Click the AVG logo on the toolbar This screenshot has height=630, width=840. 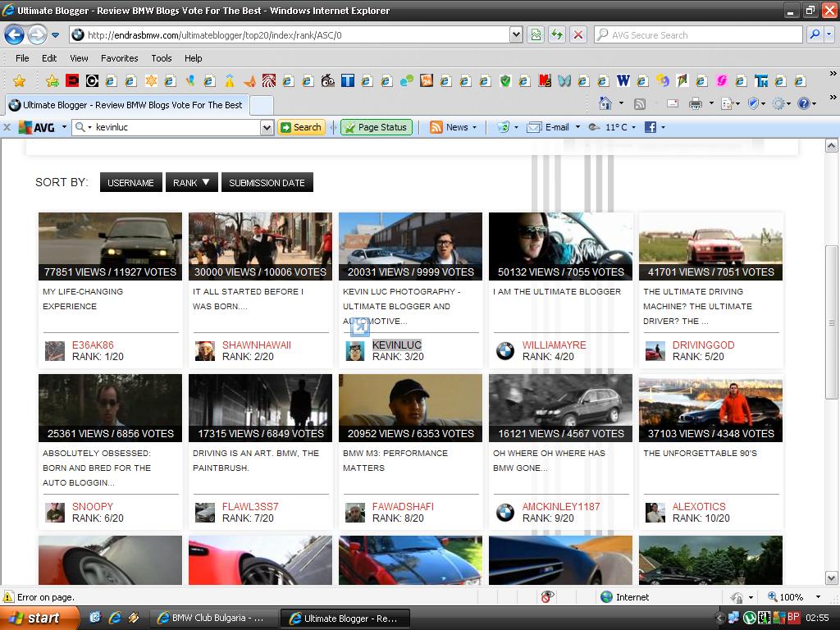tap(36, 127)
